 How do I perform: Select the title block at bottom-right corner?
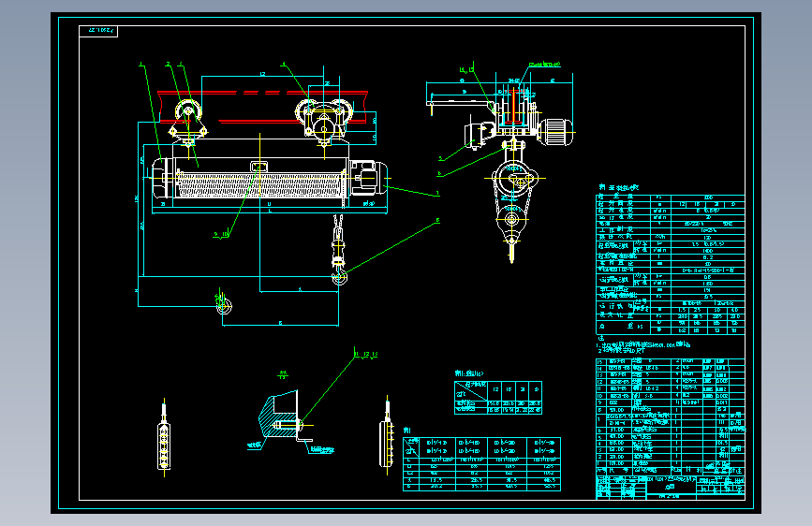click(x=671, y=488)
